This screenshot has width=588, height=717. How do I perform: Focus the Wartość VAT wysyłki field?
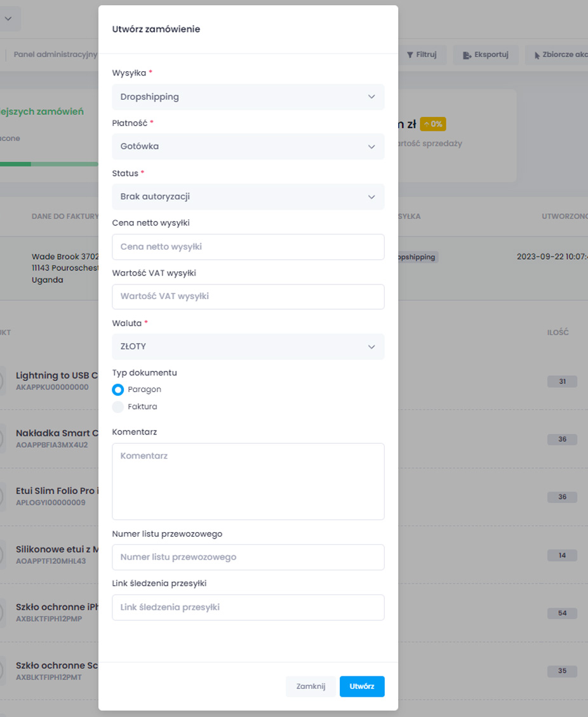coord(248,297)
